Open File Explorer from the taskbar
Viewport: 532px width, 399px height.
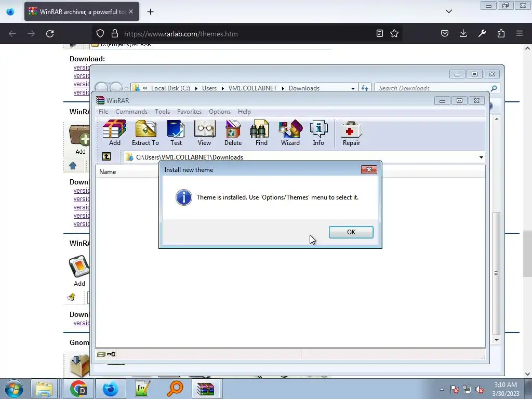pyautogui.click(x=44, y=389)
